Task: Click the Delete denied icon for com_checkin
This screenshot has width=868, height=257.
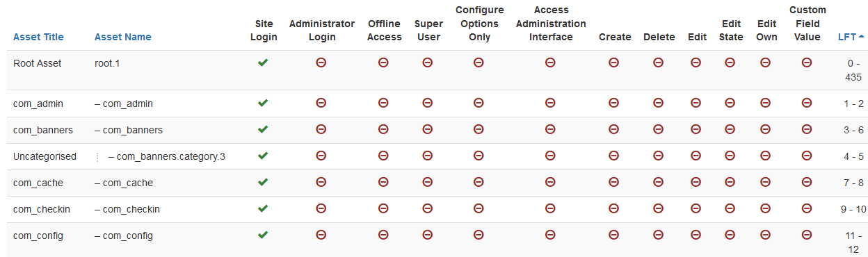Action: click(x=659, y=208)
